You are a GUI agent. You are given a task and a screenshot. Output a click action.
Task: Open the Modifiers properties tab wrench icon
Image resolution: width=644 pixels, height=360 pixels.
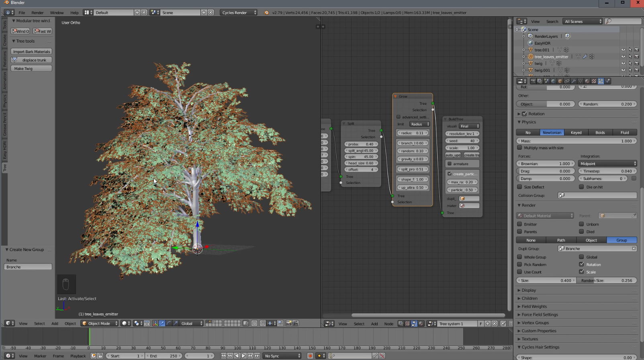tap(574, 81)
